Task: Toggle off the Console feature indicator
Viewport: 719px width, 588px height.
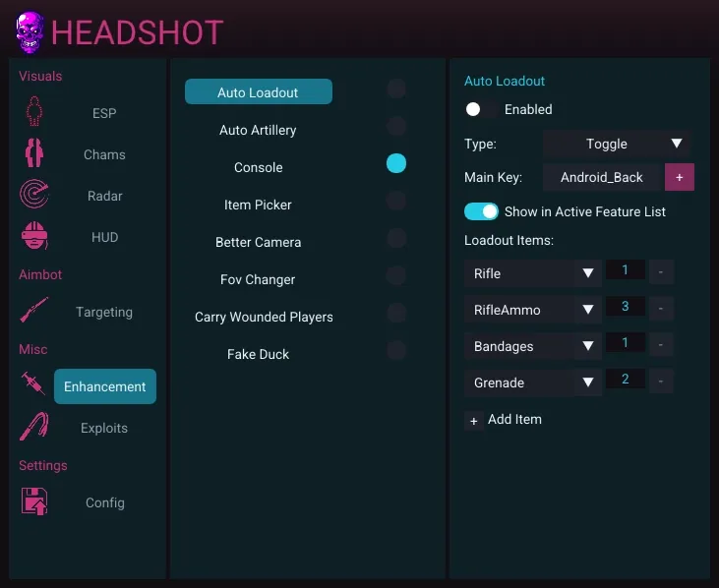Action: 395,163
